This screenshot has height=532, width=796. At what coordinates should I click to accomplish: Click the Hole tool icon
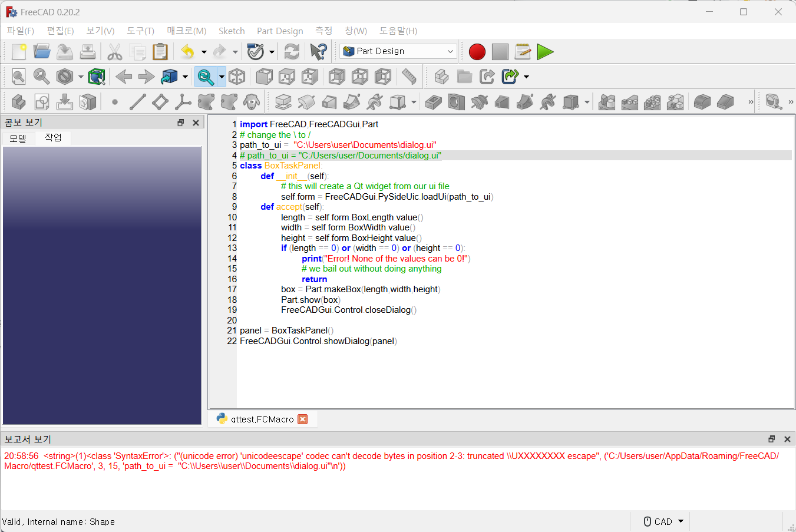[x=457, y=102]
